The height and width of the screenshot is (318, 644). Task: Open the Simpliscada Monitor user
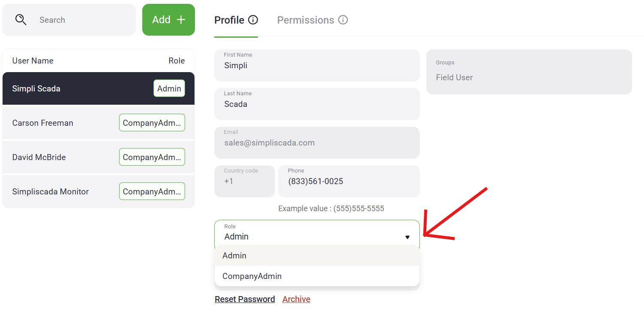[51, 191]
